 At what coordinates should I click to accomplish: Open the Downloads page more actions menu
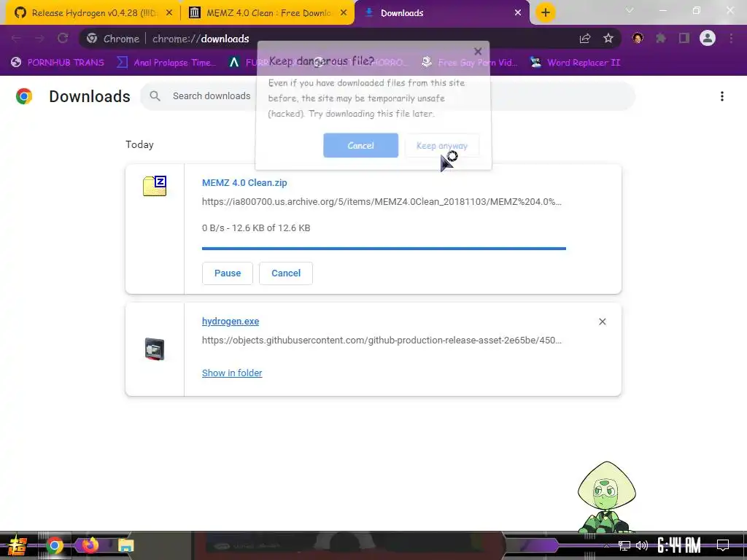click(722, 96)
